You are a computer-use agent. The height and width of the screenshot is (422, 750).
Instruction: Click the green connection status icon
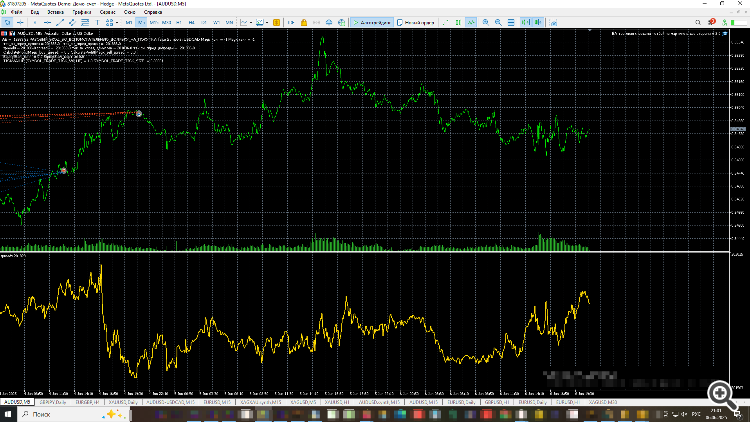pos(725,22)
